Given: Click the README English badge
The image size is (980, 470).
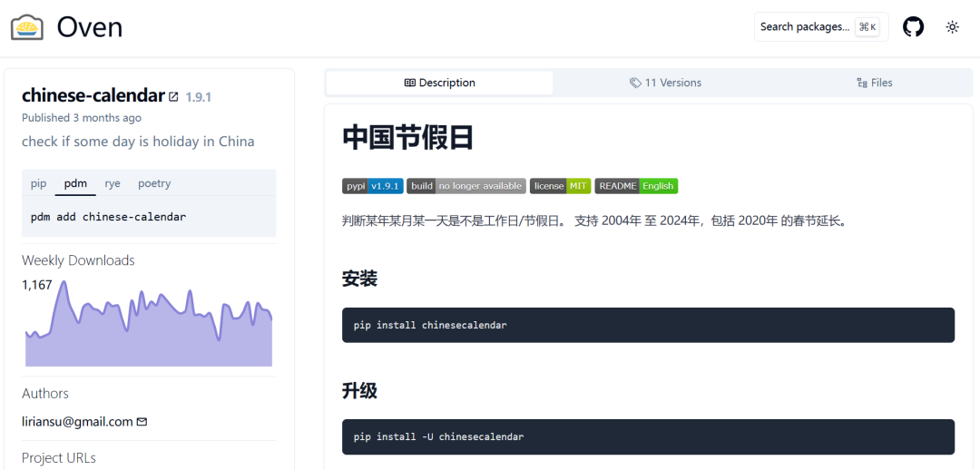Looking at the screenshot, I should pos(636,186).
